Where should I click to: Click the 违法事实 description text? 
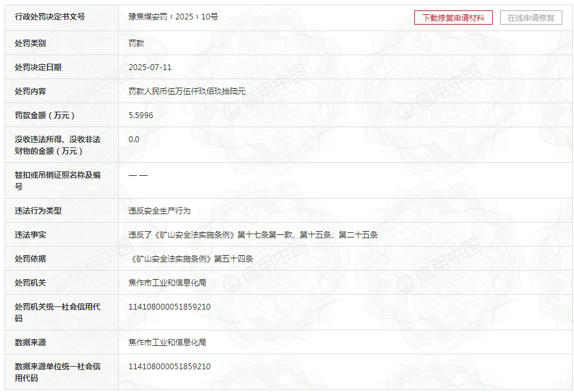click(253, 235)
